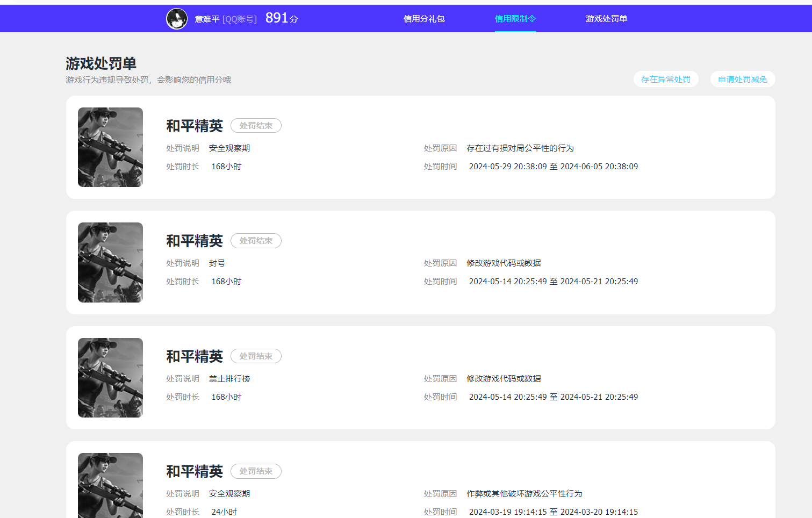
Task: Click the 891分 credit score display
Action: click(x=280, y=18)
